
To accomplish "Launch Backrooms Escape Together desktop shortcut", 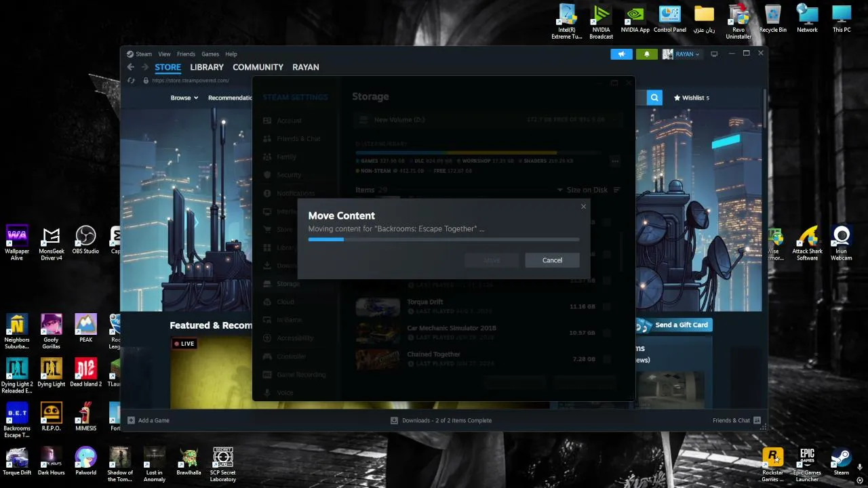I will [x=17, y=420].
